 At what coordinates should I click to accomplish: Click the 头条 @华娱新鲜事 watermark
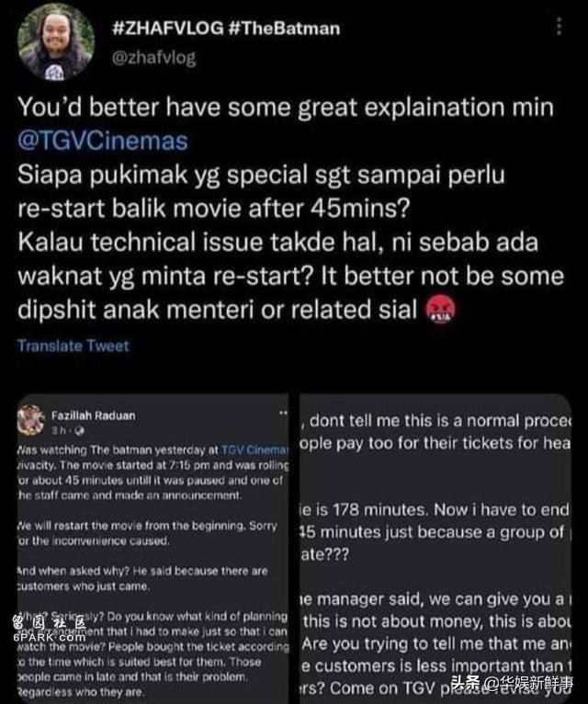click(513, 684)
